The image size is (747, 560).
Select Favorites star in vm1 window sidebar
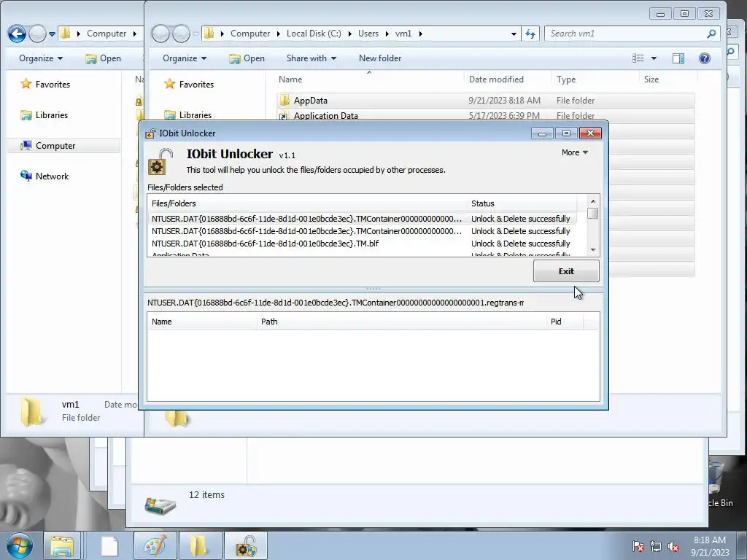(x=169, y=85)
